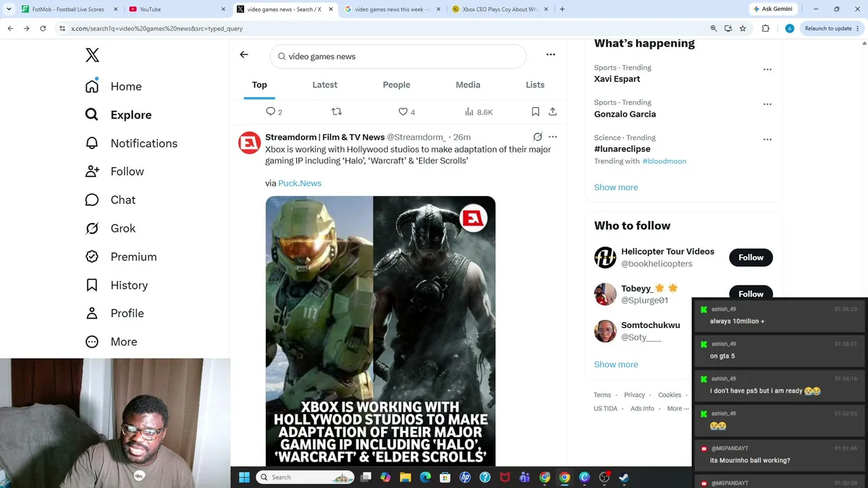Open History bookmark in sidebar
The height and width of the screenshot is (488, 868).
click(116, 285)
